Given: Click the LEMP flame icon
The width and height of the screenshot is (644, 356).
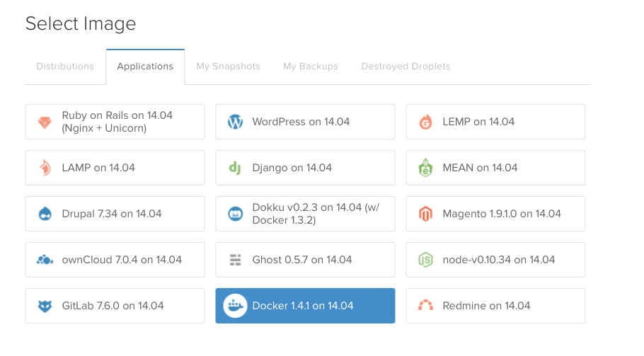Looking at the screenshot, I should pyautogui.click(x=425, y=122).
